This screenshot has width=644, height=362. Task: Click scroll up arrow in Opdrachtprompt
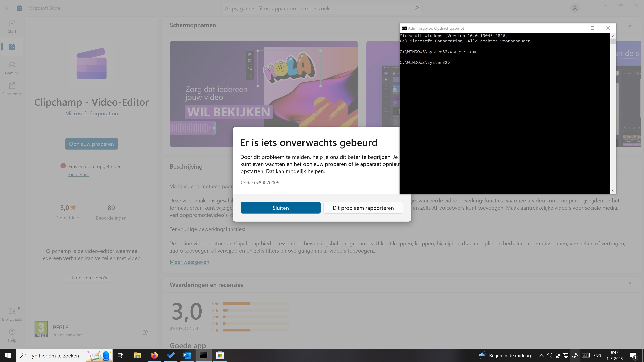(x=613, y=36)
